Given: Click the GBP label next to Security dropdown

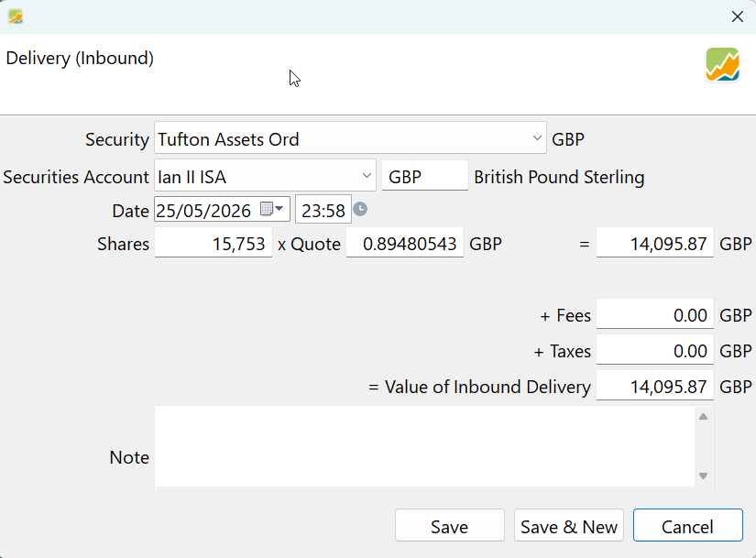Looking at the screenshot, I should point(568,139).
